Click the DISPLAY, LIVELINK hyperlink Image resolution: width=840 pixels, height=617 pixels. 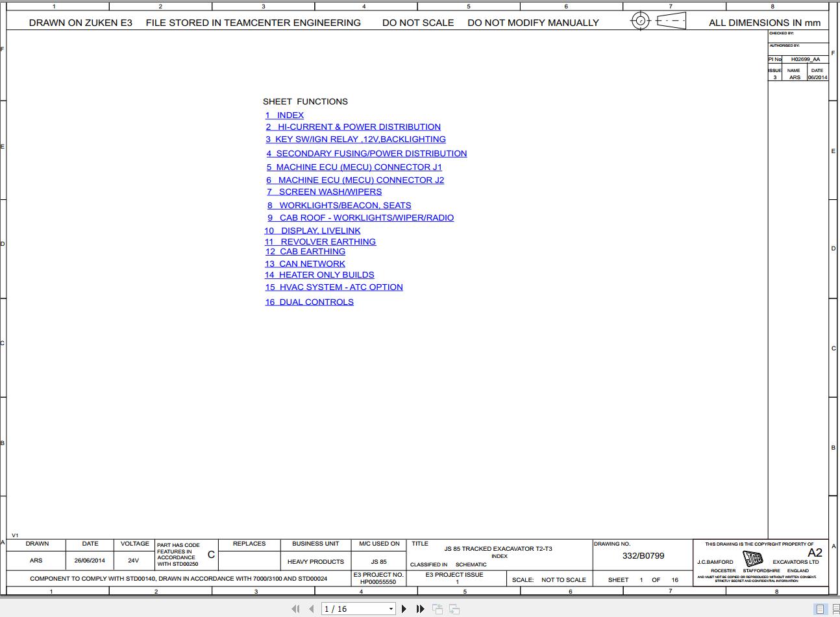coord(312,230)
